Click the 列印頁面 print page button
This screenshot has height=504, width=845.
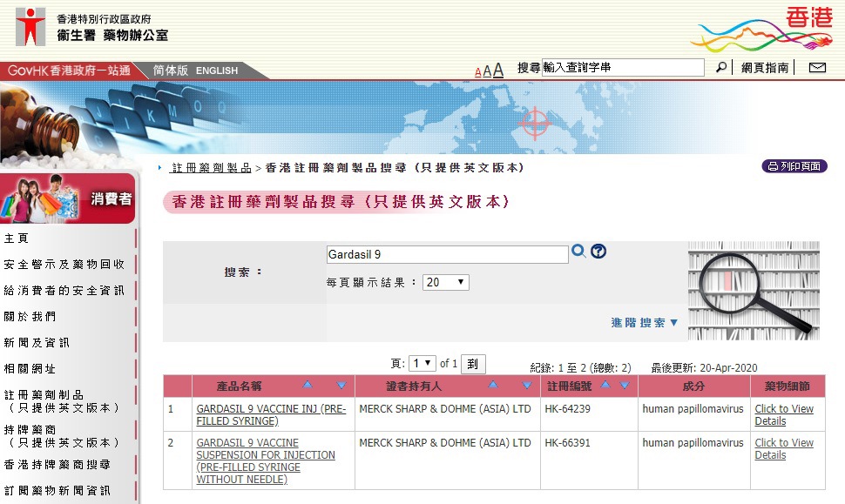(x=794, y=166)
